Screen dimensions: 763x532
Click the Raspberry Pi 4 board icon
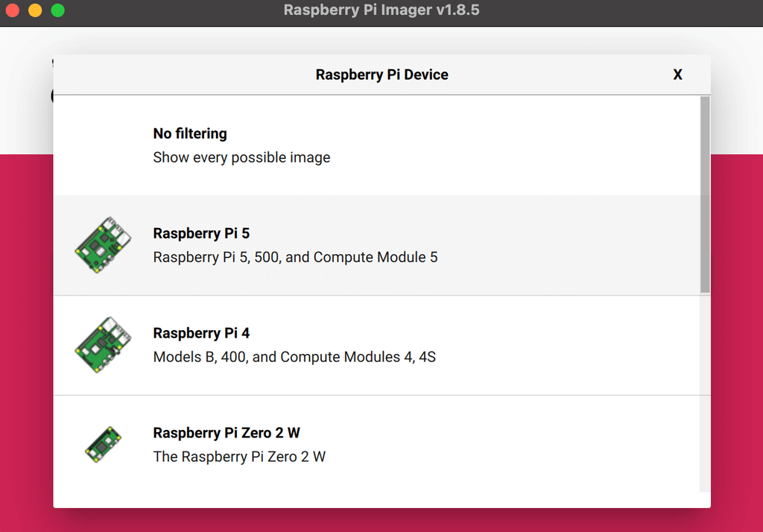coord(103,344)
